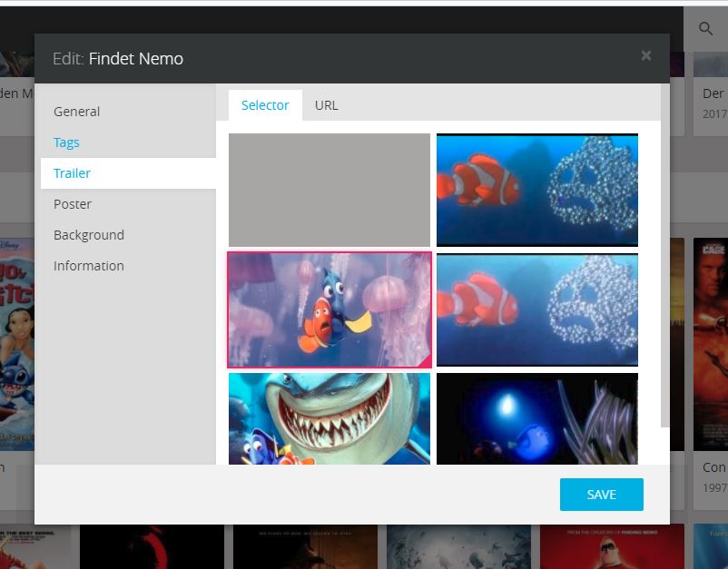
Task: Open the General section
Action: click(x=76, y=112)
